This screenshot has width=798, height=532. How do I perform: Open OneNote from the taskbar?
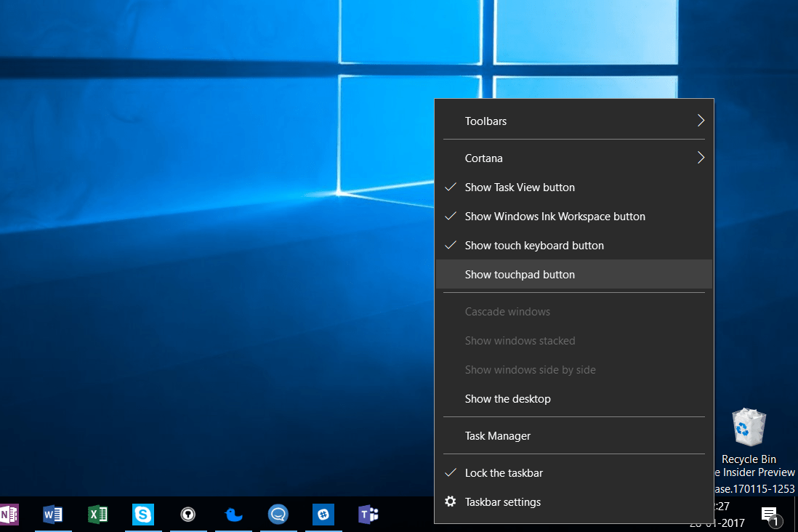9,515
